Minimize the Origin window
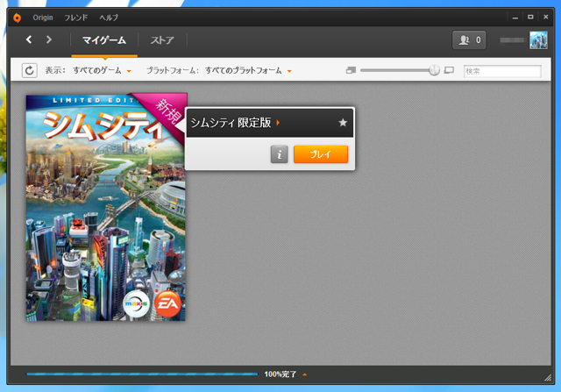561x392 pixels. (515, 18)
